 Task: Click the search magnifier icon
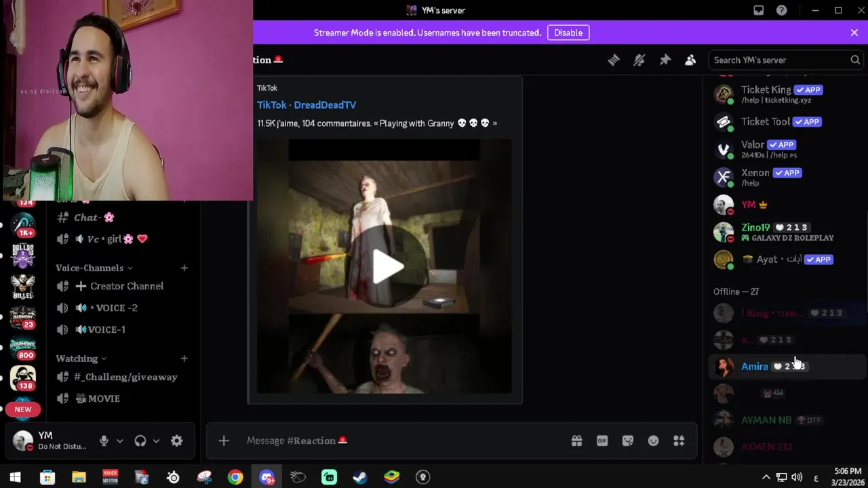(x=855, y=60)
